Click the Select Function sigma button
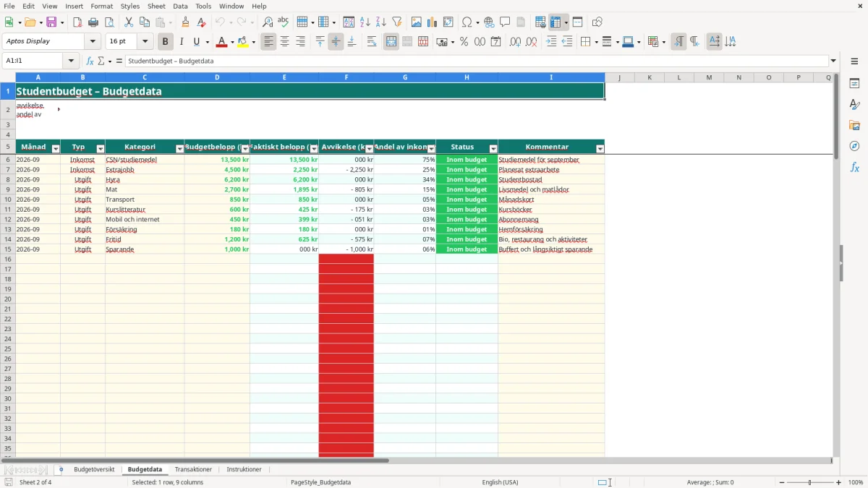868x488 pixels. [101, 61]
